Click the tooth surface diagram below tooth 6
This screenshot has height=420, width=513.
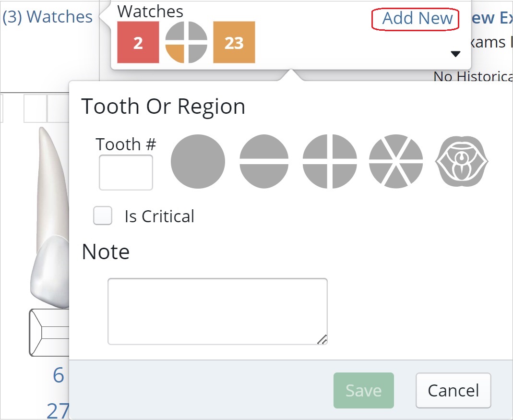(49, 332)
